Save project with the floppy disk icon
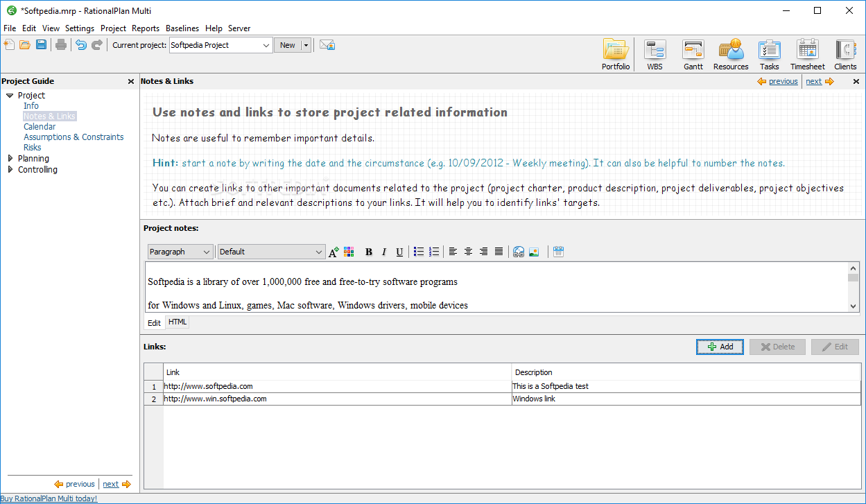866x504 pixels. pos(41,45)
